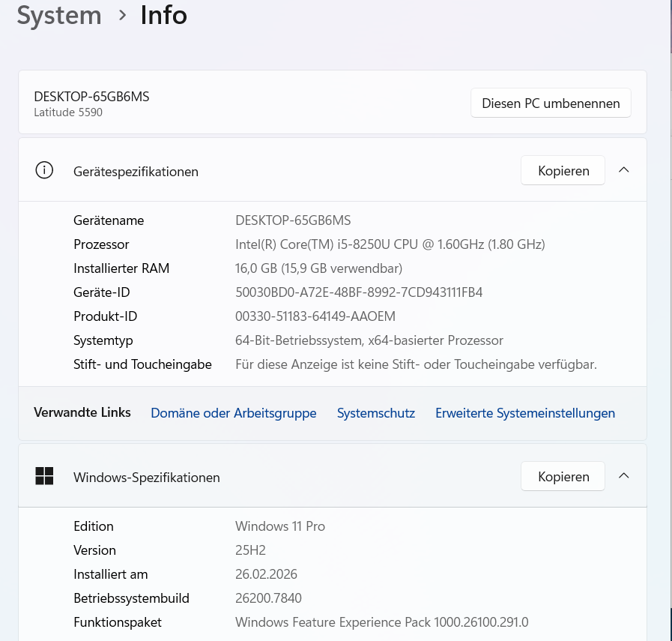Collapse the Gerätespezifikationen section chevron
Screen dimensions: 672x641
[623, 170]
